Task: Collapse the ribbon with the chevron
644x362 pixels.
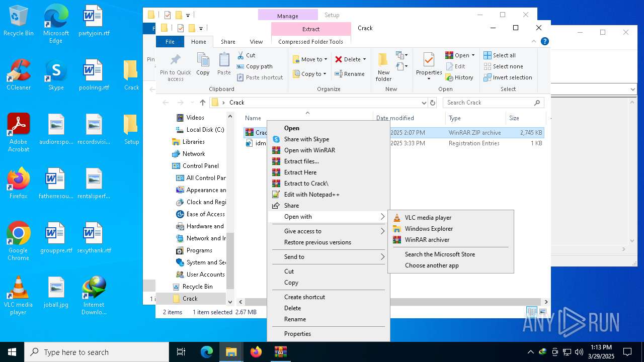Action: coord(534,42)
